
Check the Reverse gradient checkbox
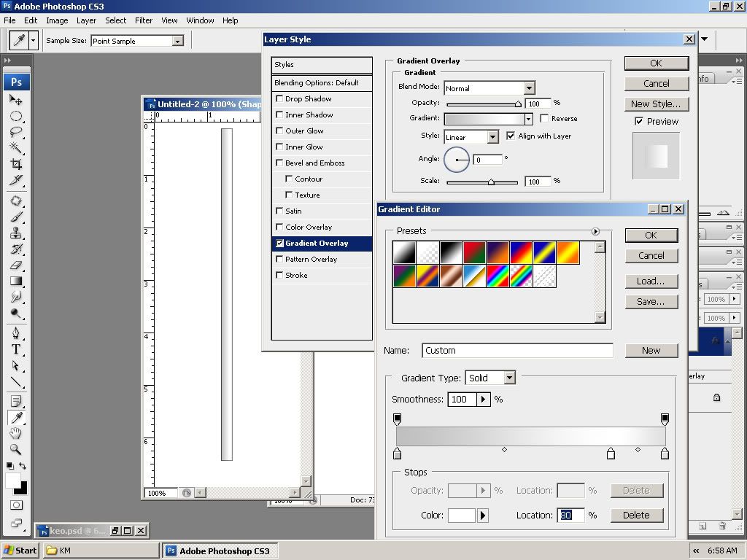(544, 118)
